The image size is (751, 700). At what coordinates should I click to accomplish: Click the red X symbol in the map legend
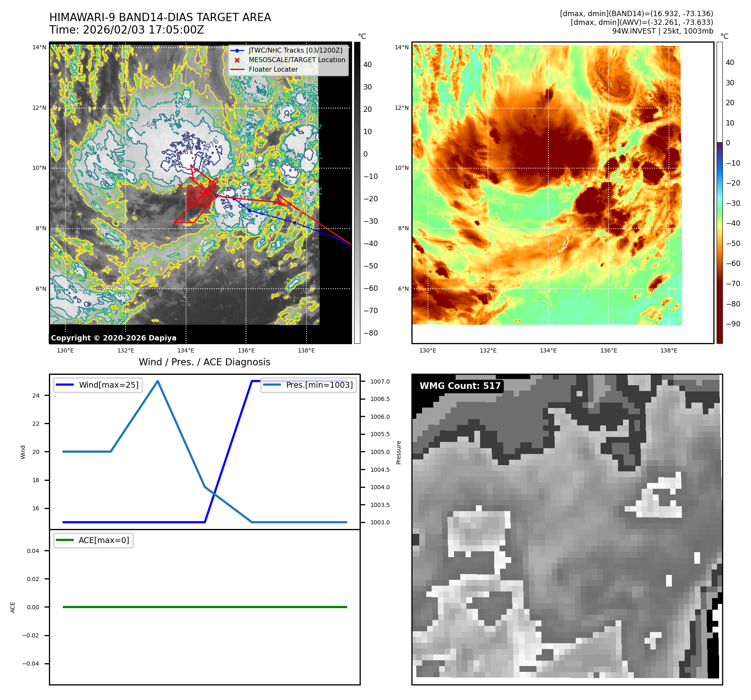click(237, 60)
